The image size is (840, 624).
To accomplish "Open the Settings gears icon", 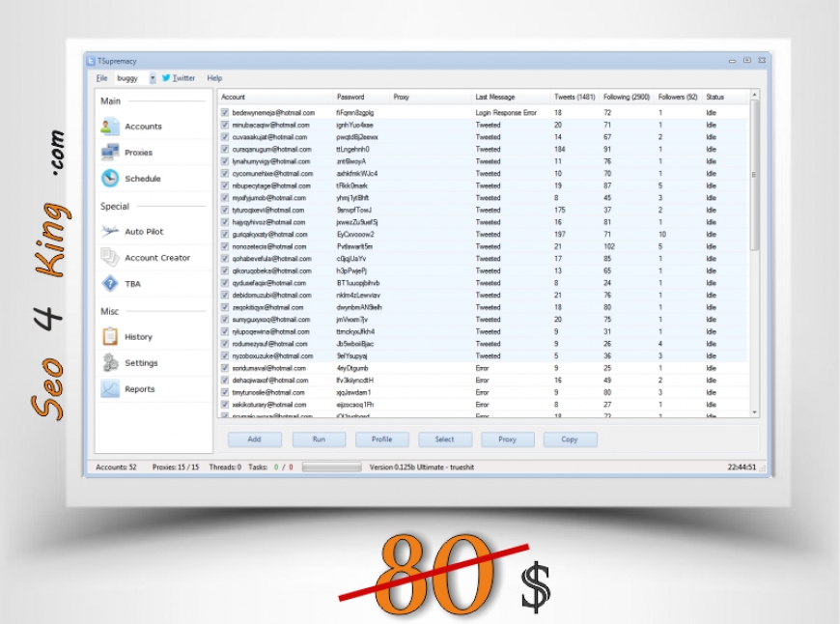I will (110, 363).
